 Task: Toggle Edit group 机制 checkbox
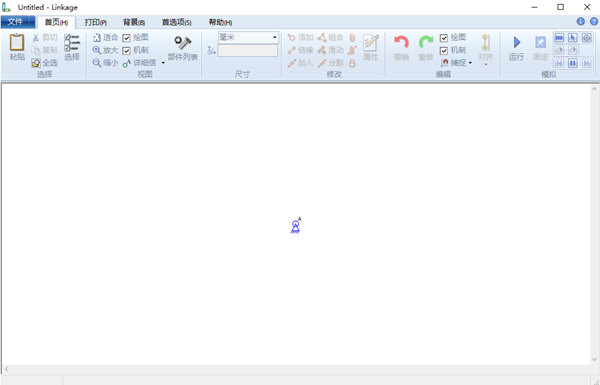tap(444, 51)
